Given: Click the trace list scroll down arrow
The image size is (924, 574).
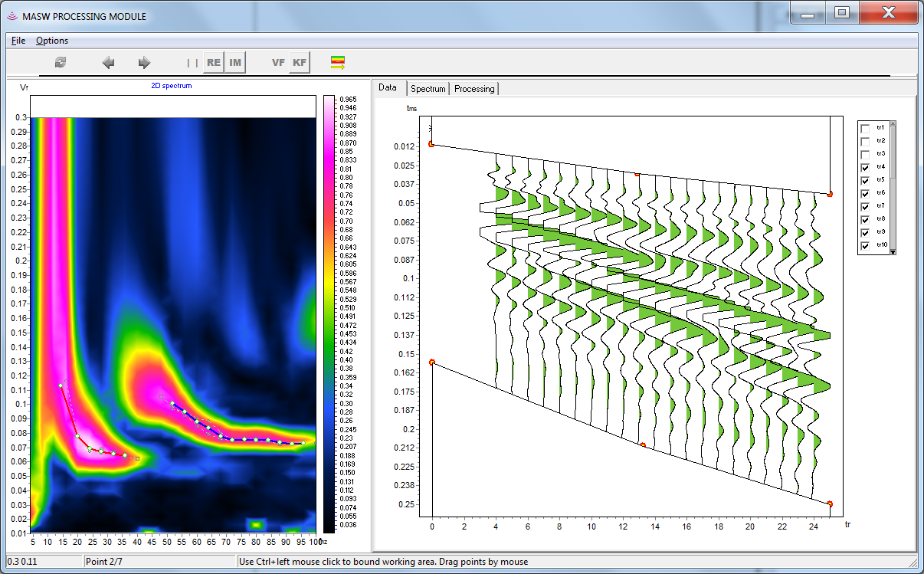Looking at the screenshot, I should click(893, 251).
